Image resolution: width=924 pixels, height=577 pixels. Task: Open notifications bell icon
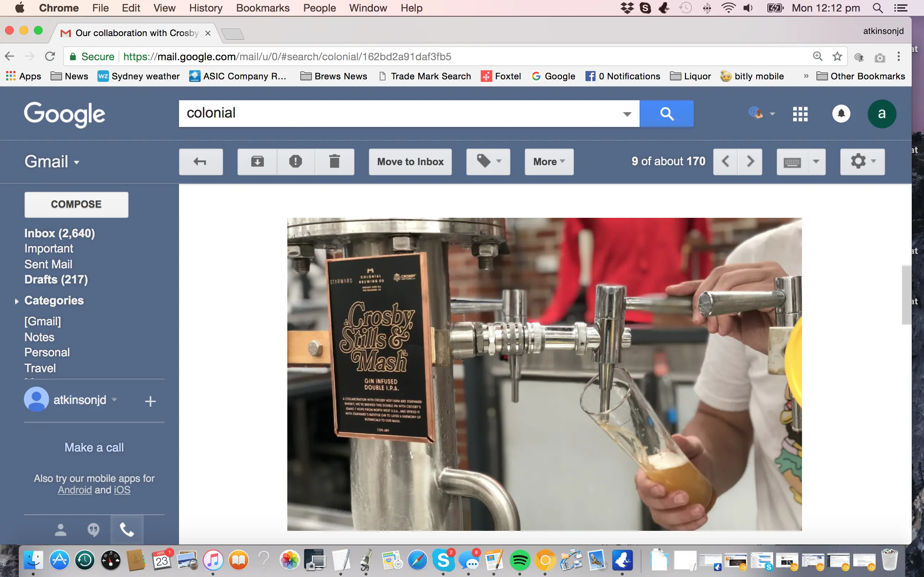tap(841, 114)
